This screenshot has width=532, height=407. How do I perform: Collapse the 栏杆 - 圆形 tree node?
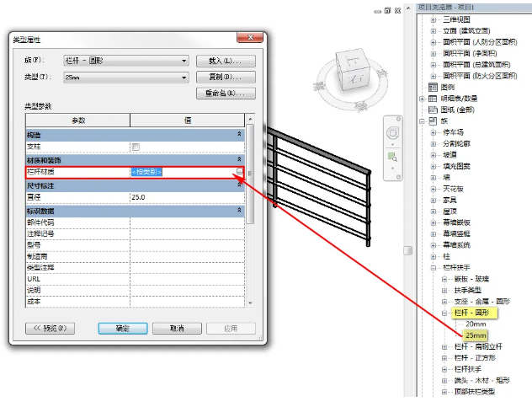pyautogui.click(x=445, y=313)
